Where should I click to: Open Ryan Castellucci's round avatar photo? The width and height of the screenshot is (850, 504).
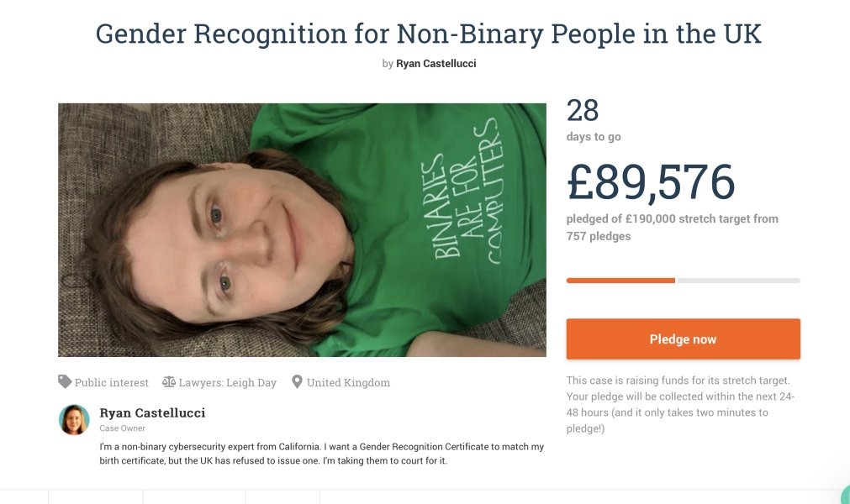coord(74,419)
